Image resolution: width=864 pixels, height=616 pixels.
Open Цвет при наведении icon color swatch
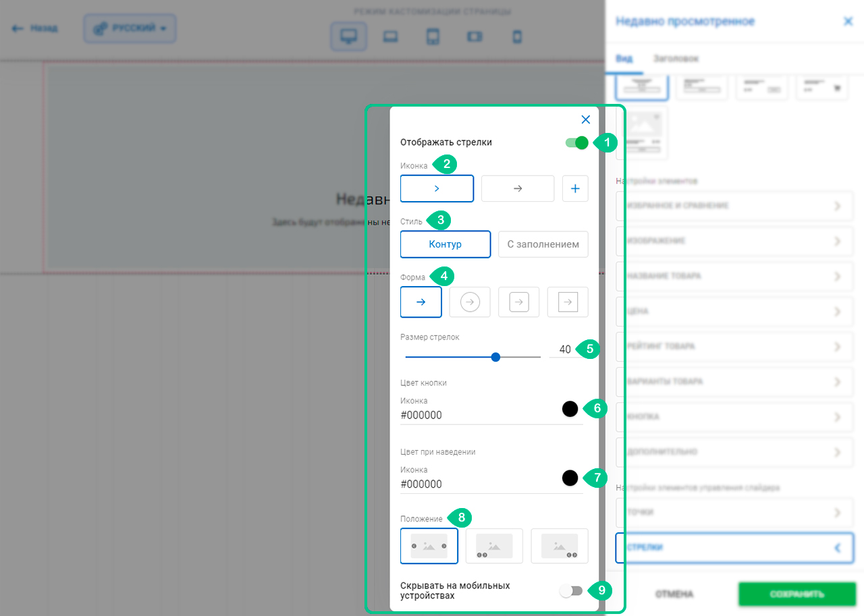coord(570,478)
